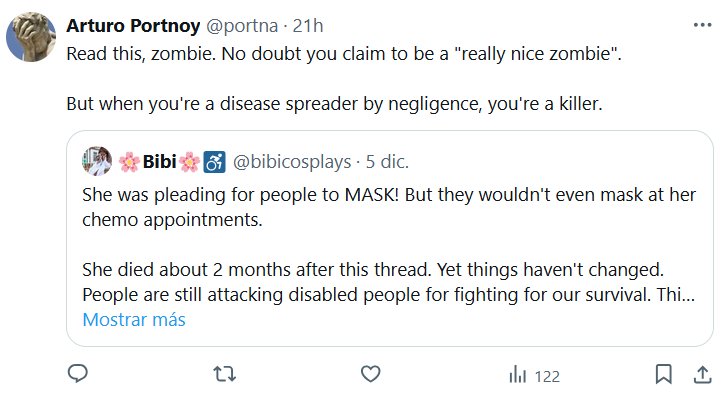Open Arturo Portnoy's profile picture
This screenshot has height=402, width=722.
31,38
